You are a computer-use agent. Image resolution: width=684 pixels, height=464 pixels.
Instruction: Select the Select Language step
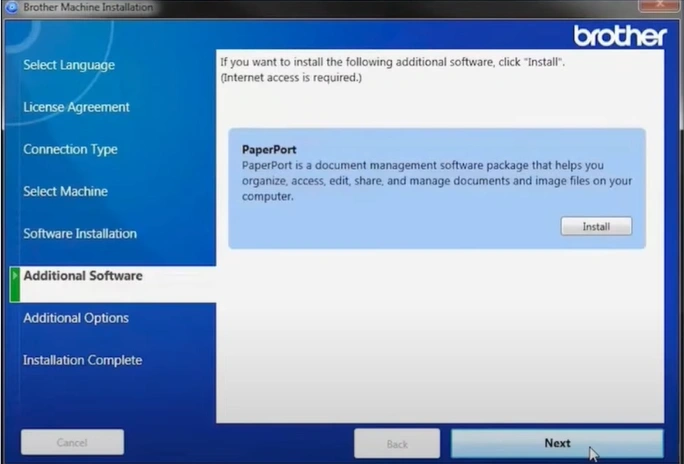[69, 65]
